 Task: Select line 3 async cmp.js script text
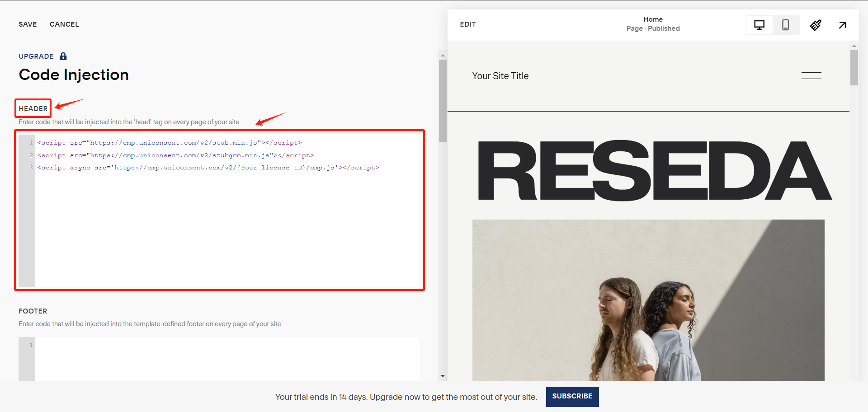[208, 168]
